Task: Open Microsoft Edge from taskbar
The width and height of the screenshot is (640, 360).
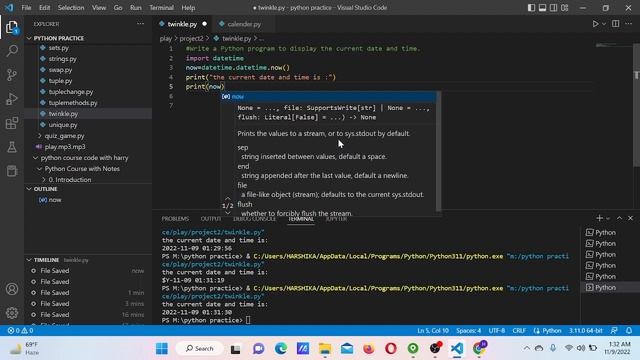Action: (x=281, y=349)
